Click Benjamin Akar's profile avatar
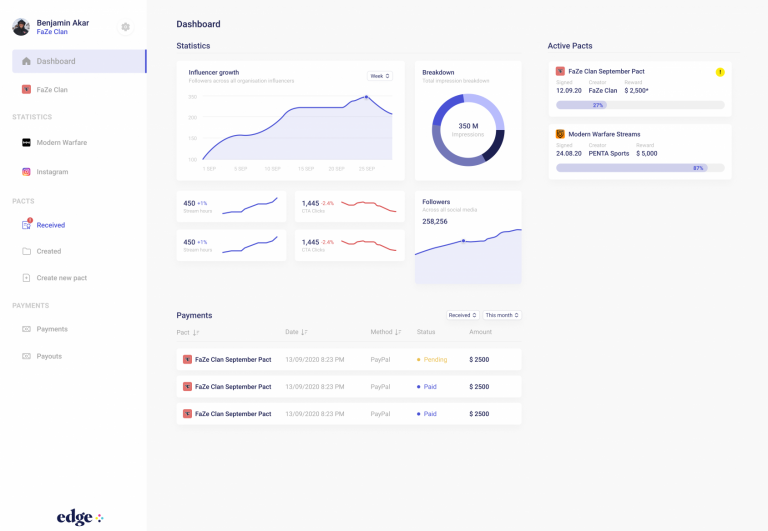This screenshot has width=768, height=531. tap(21, 27)
